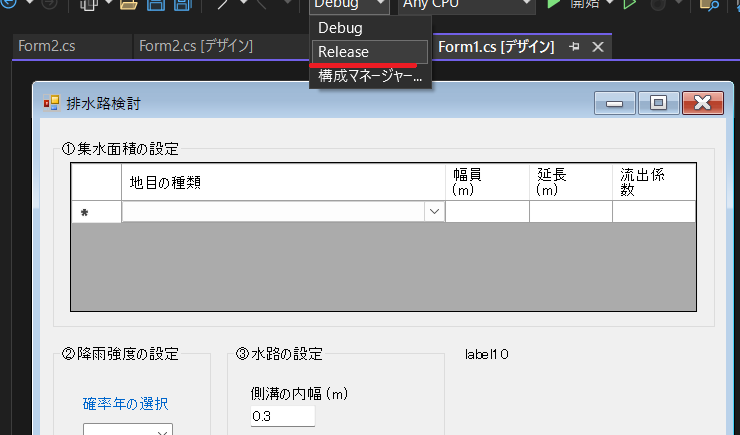740x435 pixels.
Task: Click the 地目の種類 combo box cell in new row
Action: (x=283, y=212)
